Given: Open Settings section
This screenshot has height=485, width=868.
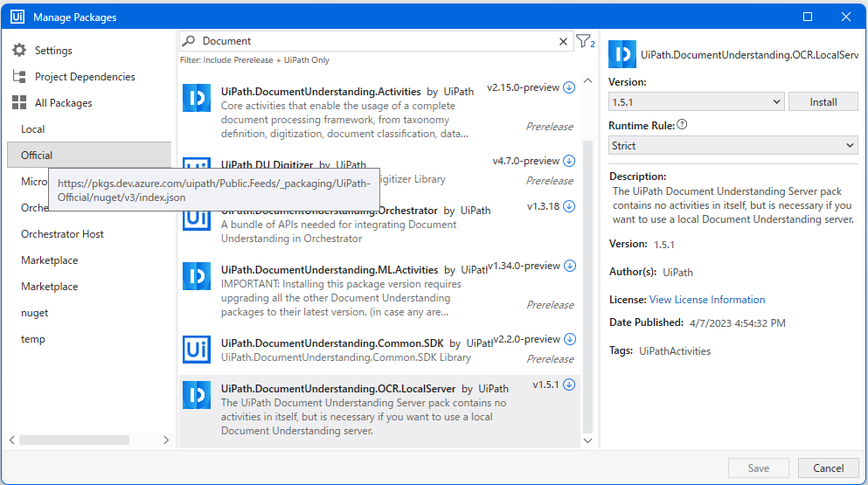Looking at the screenshot, I should click(53, 51).
